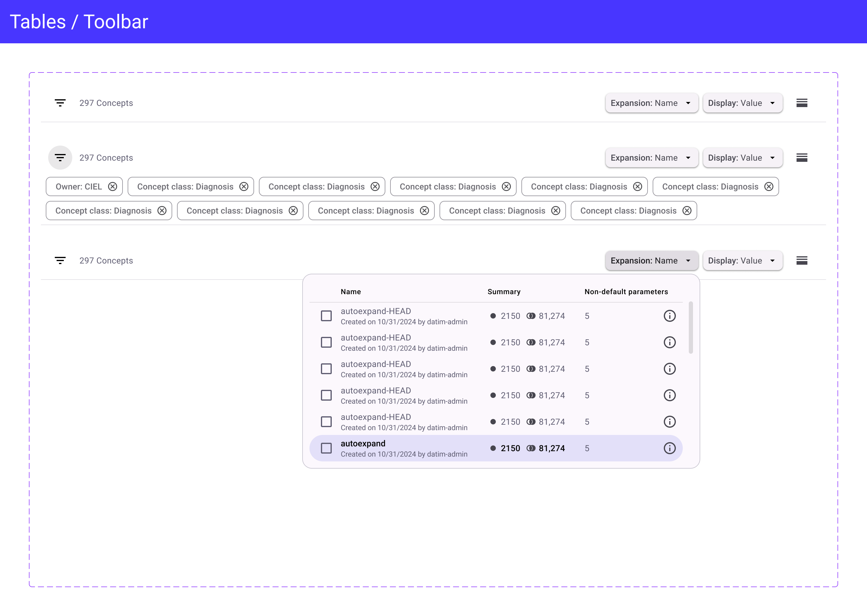
Task: Click the Non-default parameters column header
Action: pyautogui.click(x=626, y=292)
